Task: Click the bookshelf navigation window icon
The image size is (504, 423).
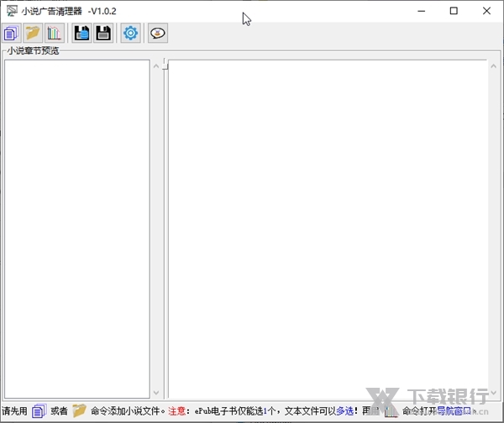Action: click(55, 34)
